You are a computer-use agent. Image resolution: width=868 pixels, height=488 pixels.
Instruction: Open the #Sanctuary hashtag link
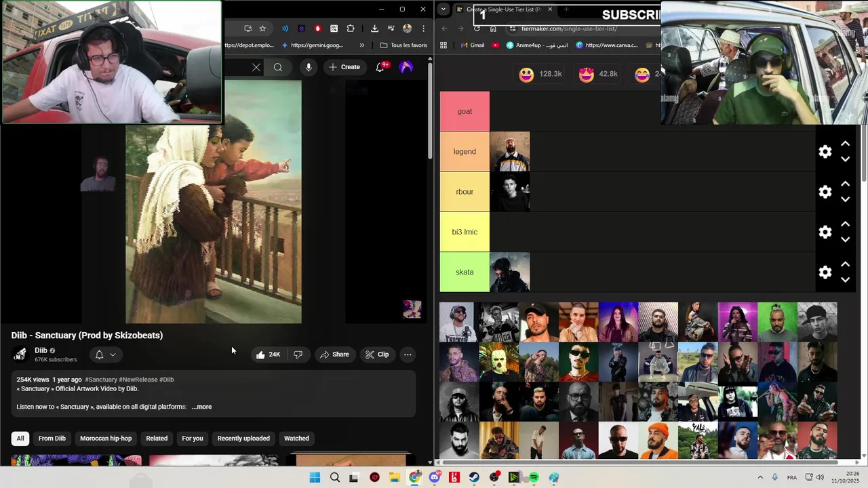pyautogui.click(x=101, y=380)
